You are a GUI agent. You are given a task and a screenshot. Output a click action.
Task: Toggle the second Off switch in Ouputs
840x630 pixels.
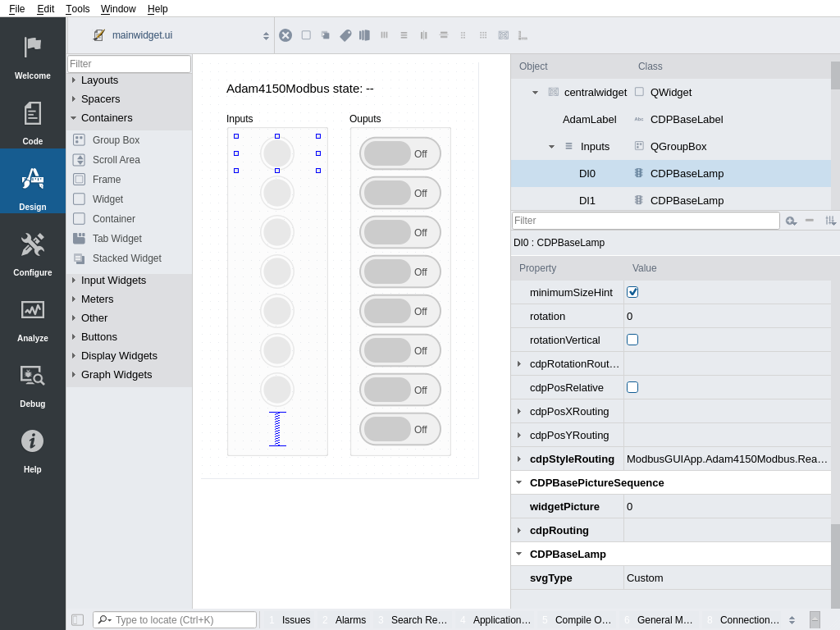pyautogui.click(x=400, y=193)
